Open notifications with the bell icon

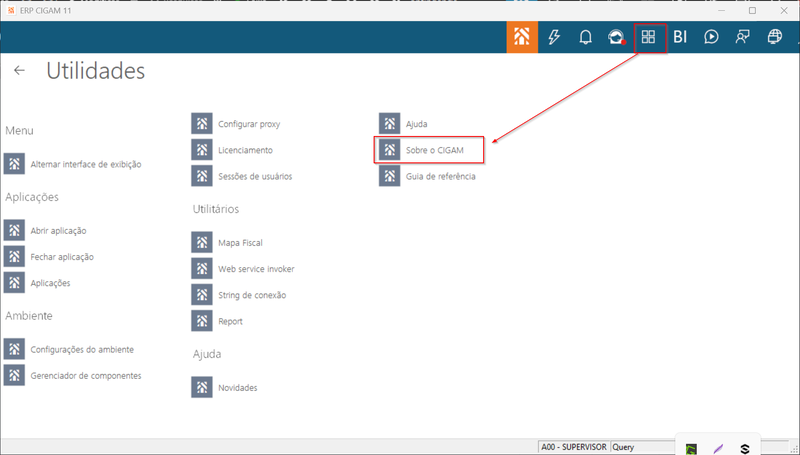(585, 37)
